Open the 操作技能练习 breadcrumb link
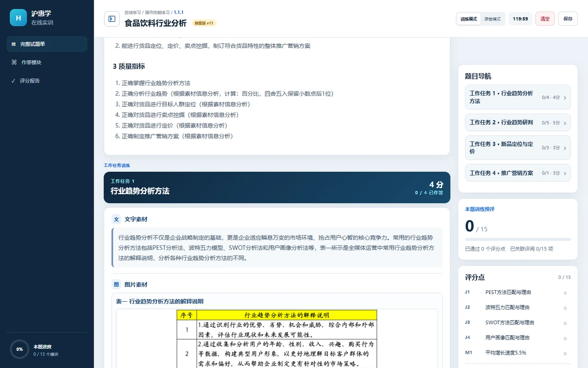 (158, 12)
